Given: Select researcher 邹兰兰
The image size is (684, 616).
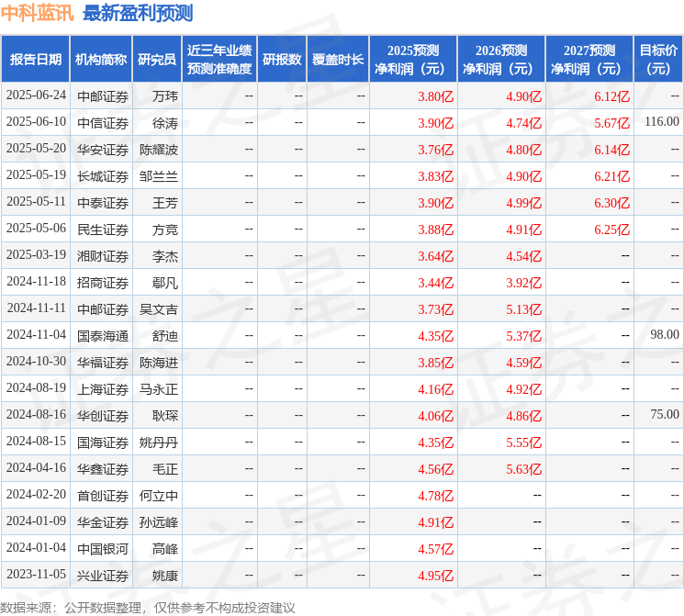Looking at the screenshot, I should tap(159, 176).
